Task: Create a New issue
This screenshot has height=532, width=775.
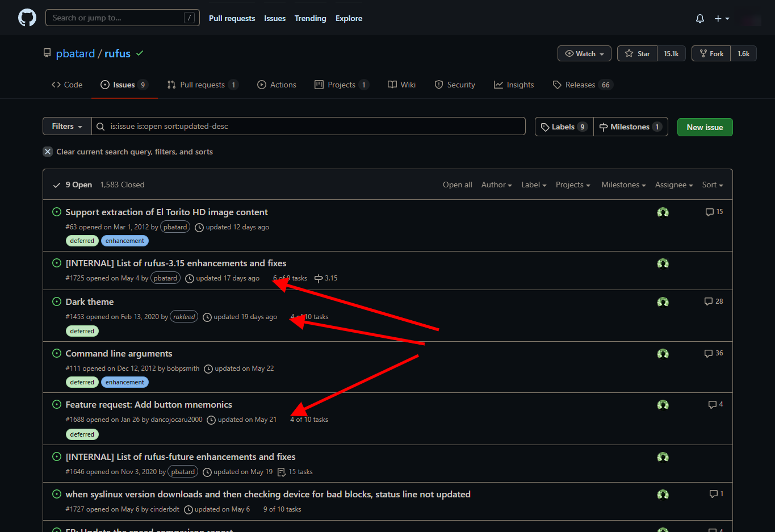Action: point(705,127)
